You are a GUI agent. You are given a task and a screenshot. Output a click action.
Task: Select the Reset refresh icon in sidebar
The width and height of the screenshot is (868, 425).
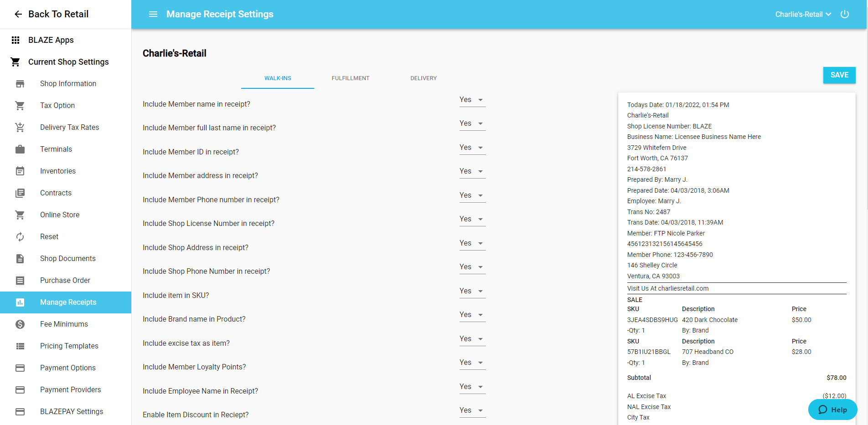(x=20, y=236)
